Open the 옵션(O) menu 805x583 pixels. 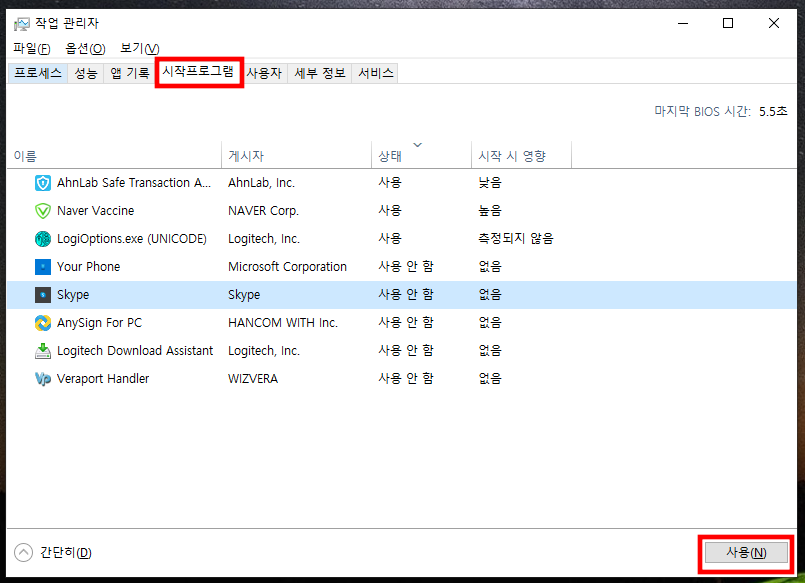[85, 49]
